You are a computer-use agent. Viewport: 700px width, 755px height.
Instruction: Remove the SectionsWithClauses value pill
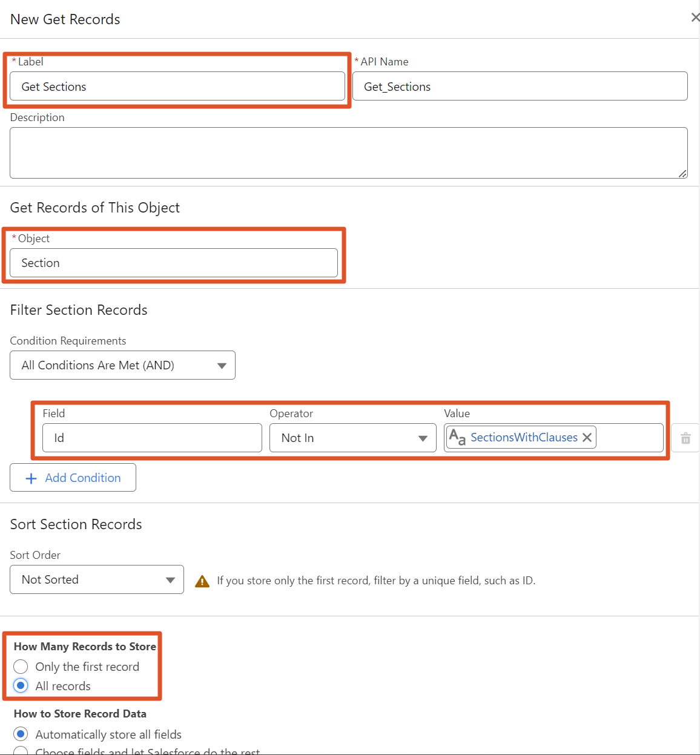click(x=587, y=438)
